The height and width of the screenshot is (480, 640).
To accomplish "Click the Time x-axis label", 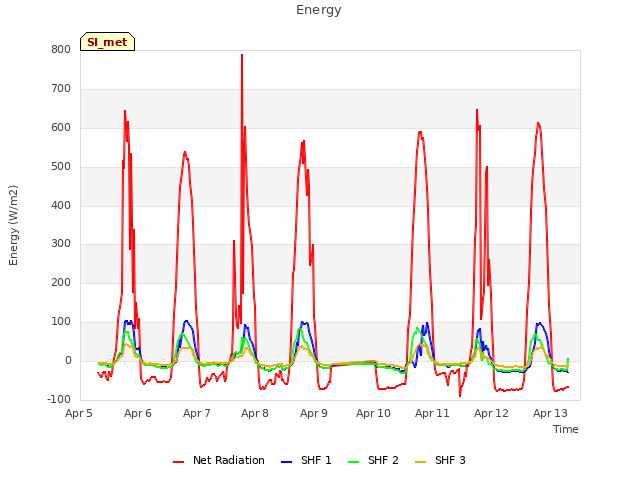I will 566,429.
